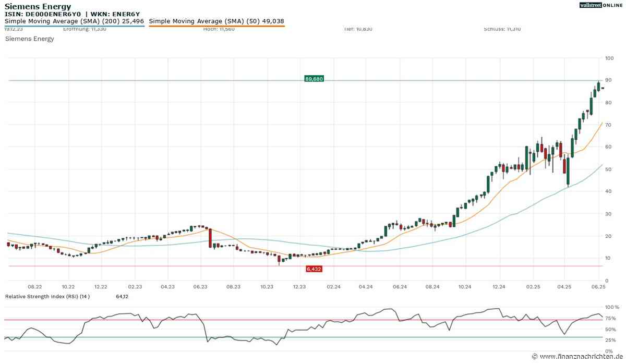Click the price axis label 80
The width and height of the screenshot is (626, 364).
tap(608, 103)
